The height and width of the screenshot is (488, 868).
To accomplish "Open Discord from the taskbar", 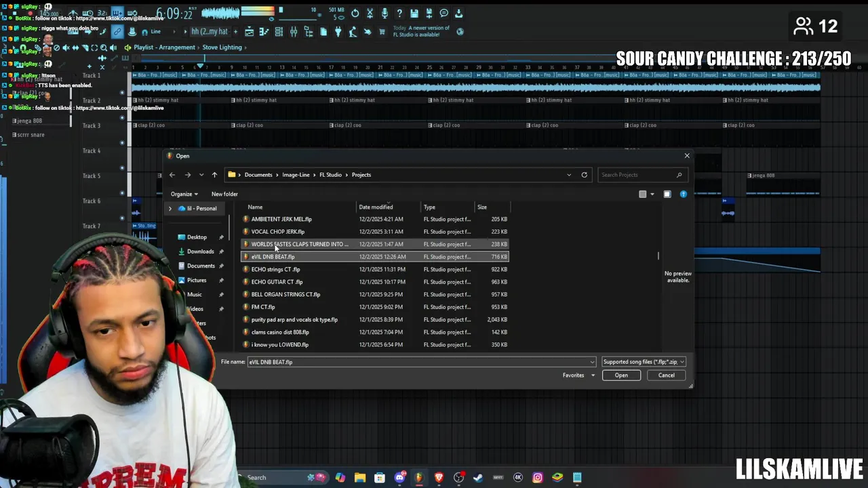I will [x=400, y=478].
